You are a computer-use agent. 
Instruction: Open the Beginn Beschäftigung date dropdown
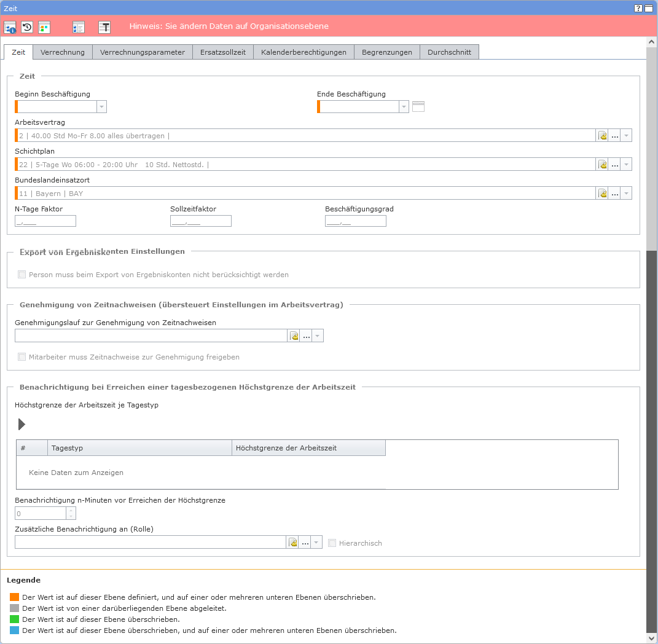tap(101, 107)
